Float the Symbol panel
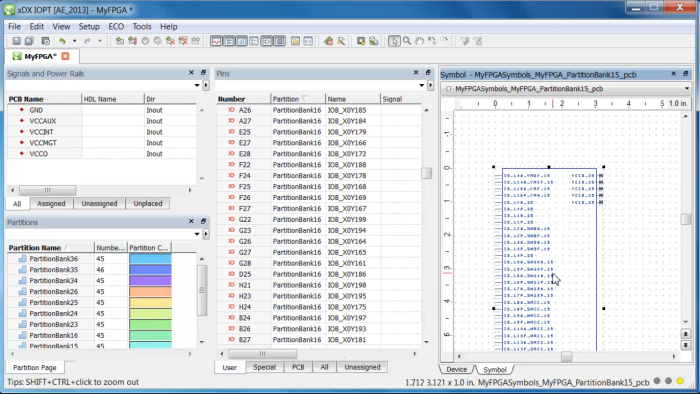Image resolution: width=700 pixels, height=394 pixels. [686, 74]
